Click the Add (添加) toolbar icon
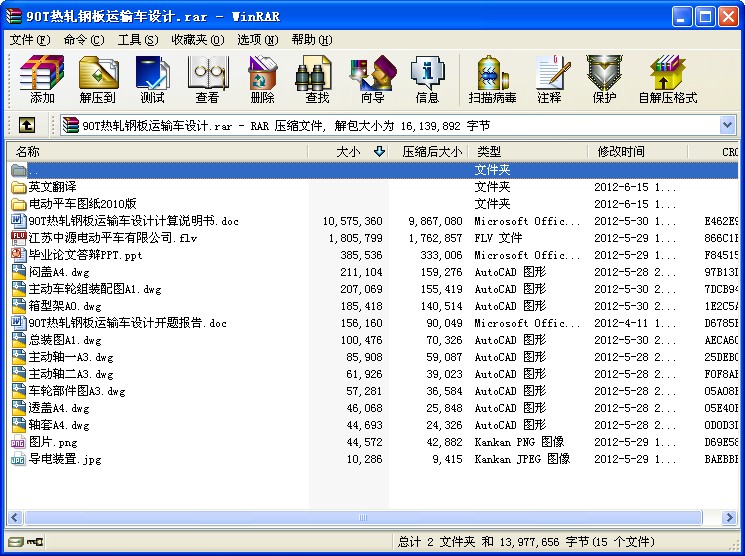This screenshot has height=556, width=745. point(42,78)
